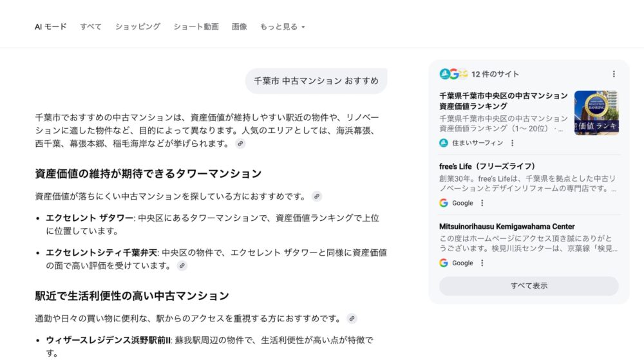The image size is (644, 360).
Task: Click the 資産価値ランキング thumbnail image
Action: [596, 113]
